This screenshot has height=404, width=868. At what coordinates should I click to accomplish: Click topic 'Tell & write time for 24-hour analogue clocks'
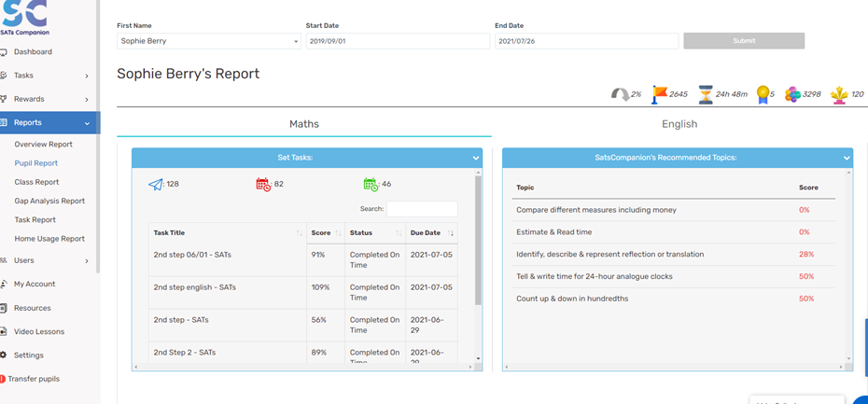tap(594, 277)
